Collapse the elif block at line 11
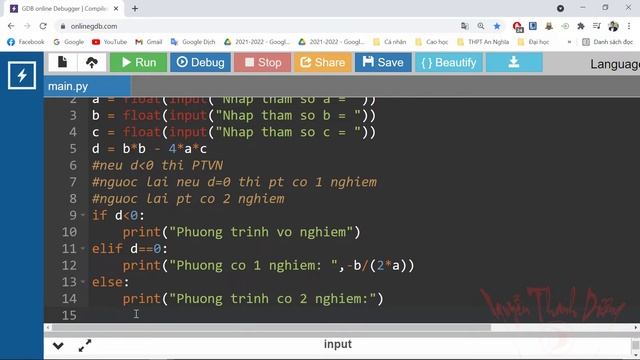 83,248
